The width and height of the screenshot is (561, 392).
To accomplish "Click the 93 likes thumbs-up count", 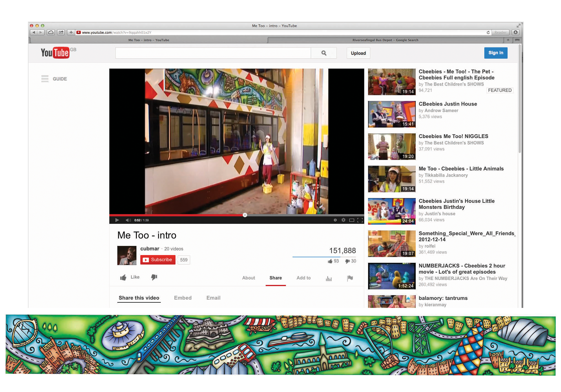I will (x=333, y=261).
